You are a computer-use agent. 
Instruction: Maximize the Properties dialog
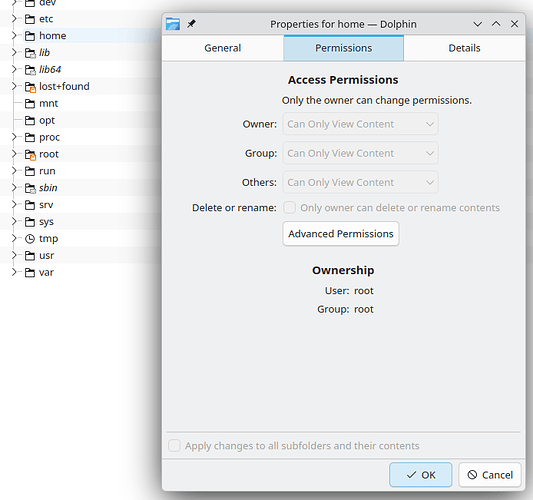click(x=496, y=24)
